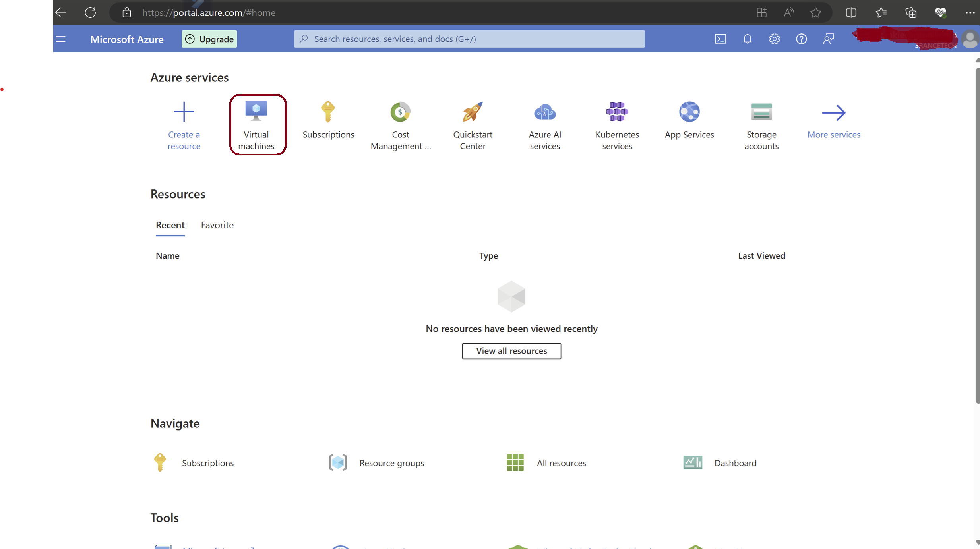The image size is (980, 549).
Task: Click Create a resource plus icon
Action: 184,112
